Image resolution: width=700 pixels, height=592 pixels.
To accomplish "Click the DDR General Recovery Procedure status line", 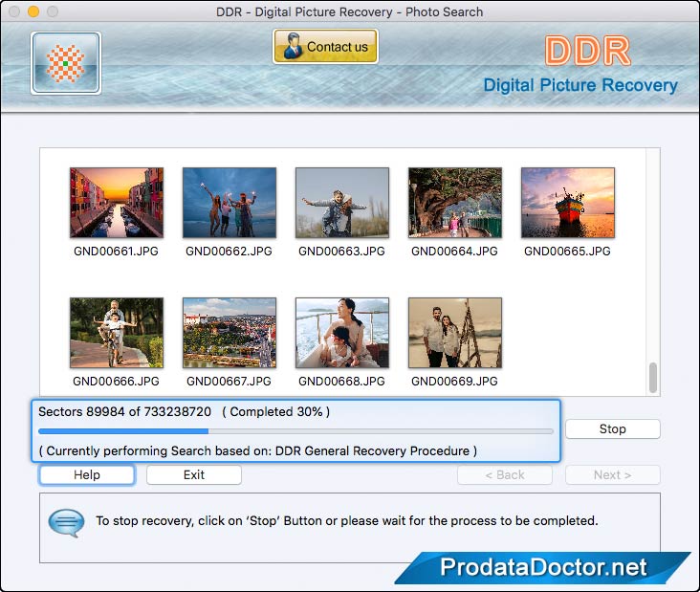I will (257, 450).
